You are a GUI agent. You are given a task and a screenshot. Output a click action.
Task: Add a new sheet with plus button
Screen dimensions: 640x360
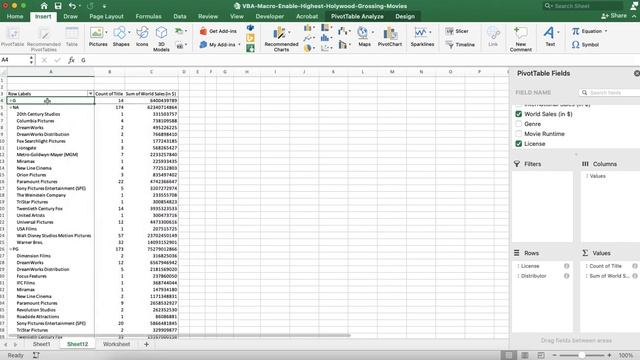pyautogui.click(x=146, y=344)
